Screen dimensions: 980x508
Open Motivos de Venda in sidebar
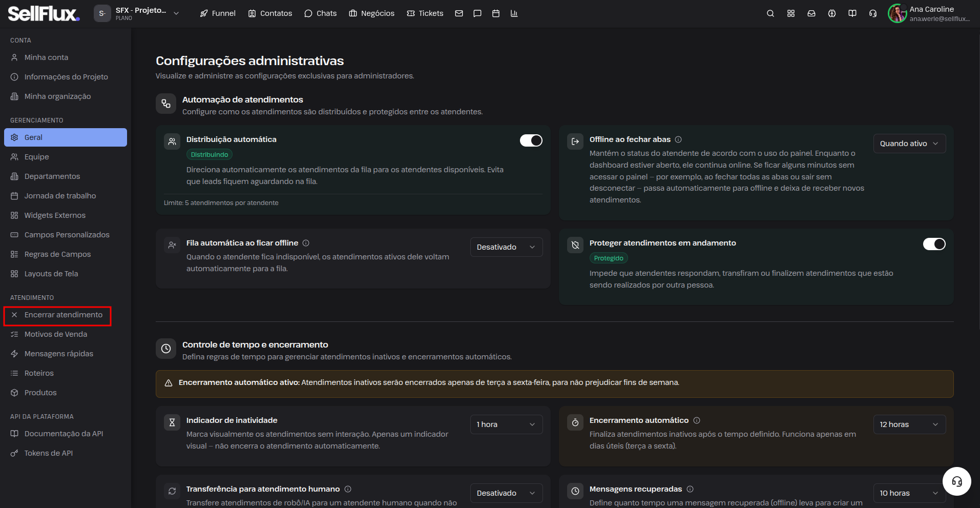click(x=66, y=334)
